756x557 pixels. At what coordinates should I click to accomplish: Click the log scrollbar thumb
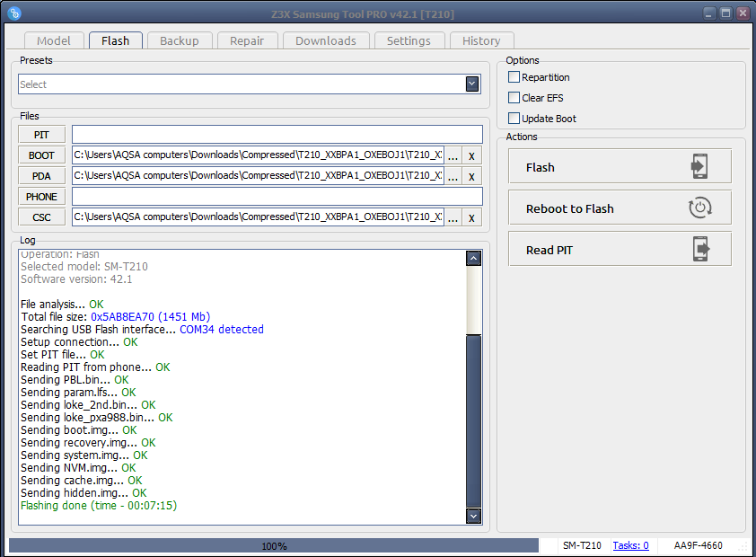point(473,420)
